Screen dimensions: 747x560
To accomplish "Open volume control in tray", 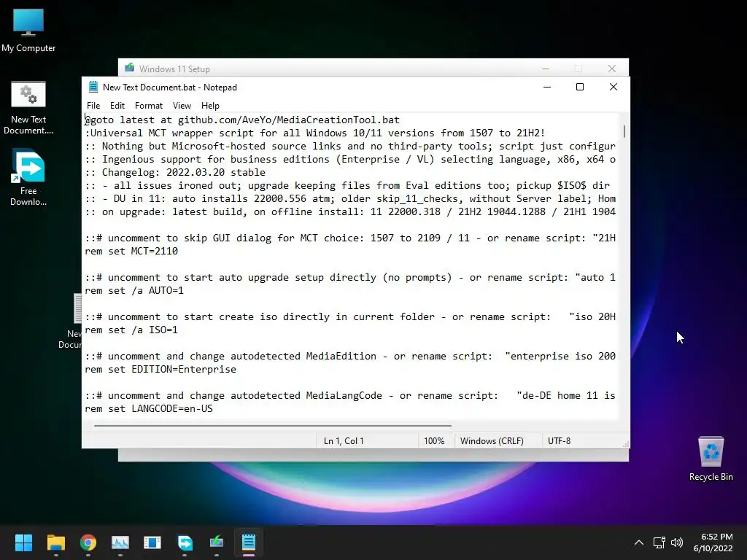I will pyautogui.click(x=676, y=542).
